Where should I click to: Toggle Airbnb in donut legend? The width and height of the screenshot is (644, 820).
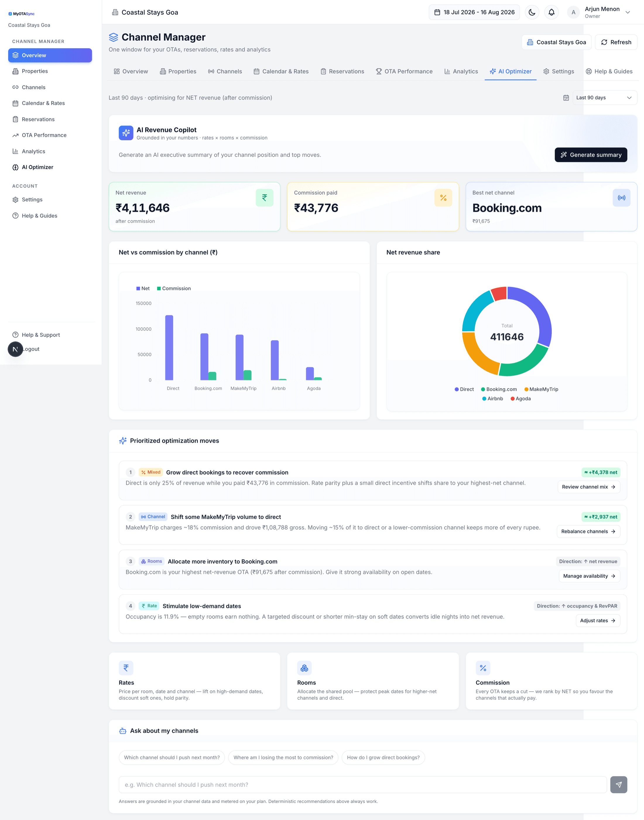pyautogui.click(x=492, y=399)
